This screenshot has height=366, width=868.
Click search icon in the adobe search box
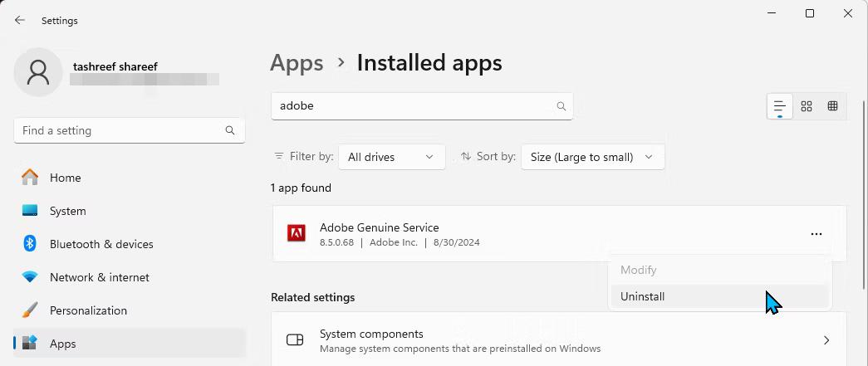562,106
